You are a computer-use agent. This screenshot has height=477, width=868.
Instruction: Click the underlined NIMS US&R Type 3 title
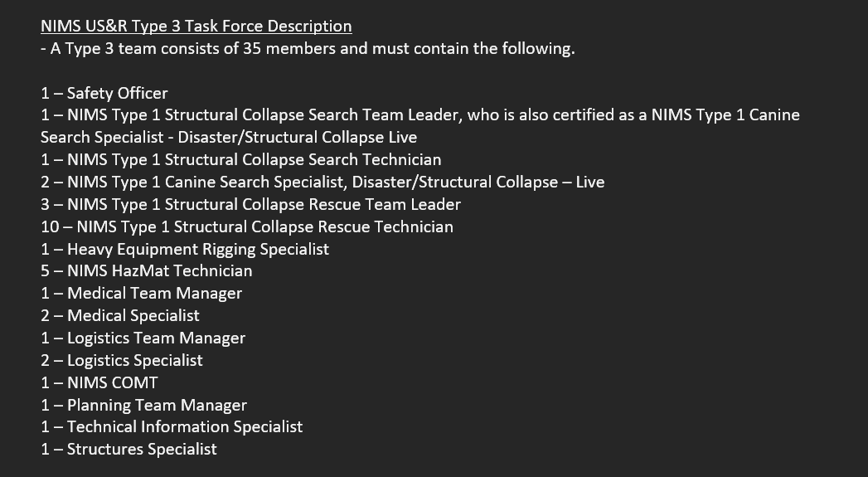coord(196,27)
